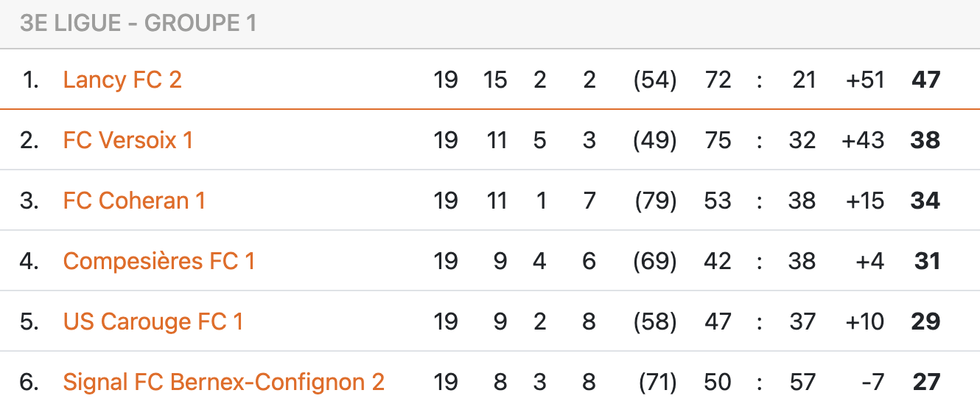Click the 3E LIGUE - GROUPE 1 header
Viewport: 980px width, 407px height.
139,23
